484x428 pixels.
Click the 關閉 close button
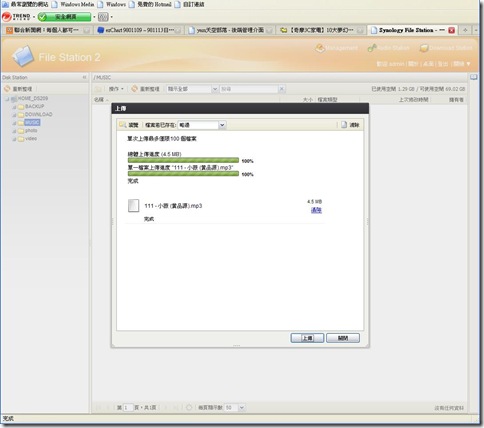click(x=343, y=338)
